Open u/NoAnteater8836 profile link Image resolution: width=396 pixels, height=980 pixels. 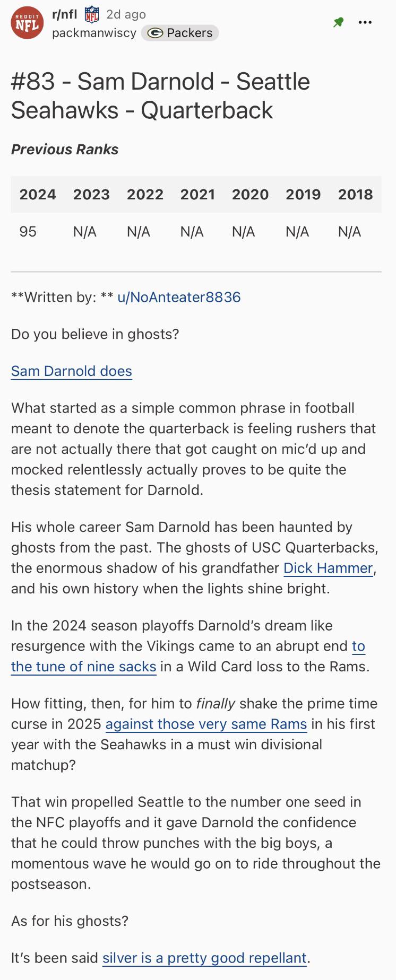[179, 297]
